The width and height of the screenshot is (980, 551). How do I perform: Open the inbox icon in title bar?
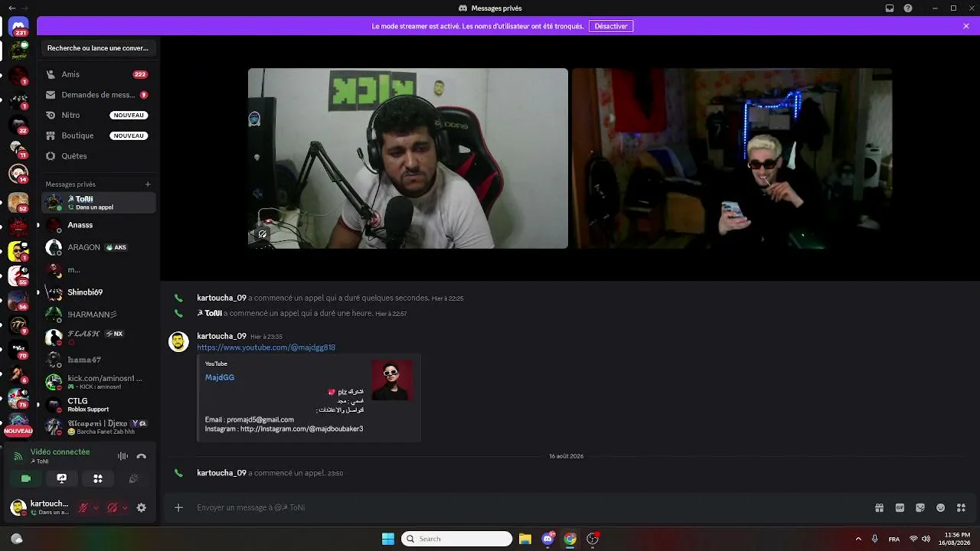click(890, 8)
